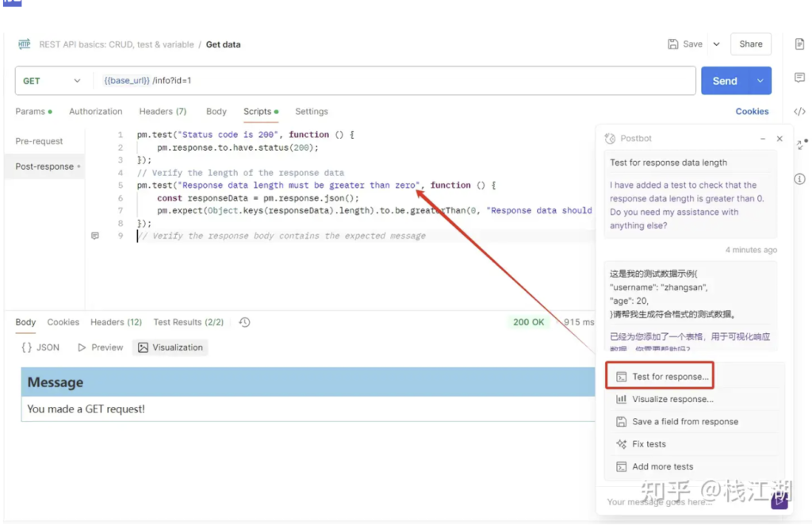The image size is (812, 529).
Task: Switch to the Headers (7) tab
Action: tap(163, 112)
